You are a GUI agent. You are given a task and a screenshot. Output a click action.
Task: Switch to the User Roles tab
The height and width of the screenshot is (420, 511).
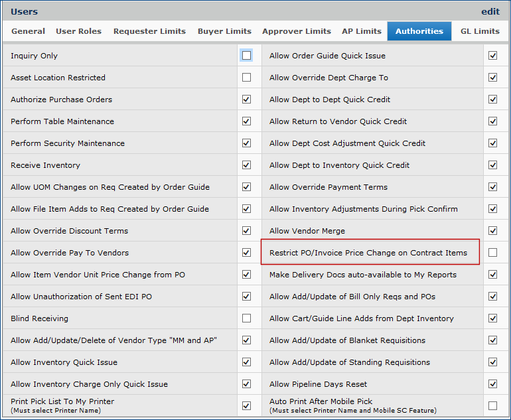tap(79, 31)
